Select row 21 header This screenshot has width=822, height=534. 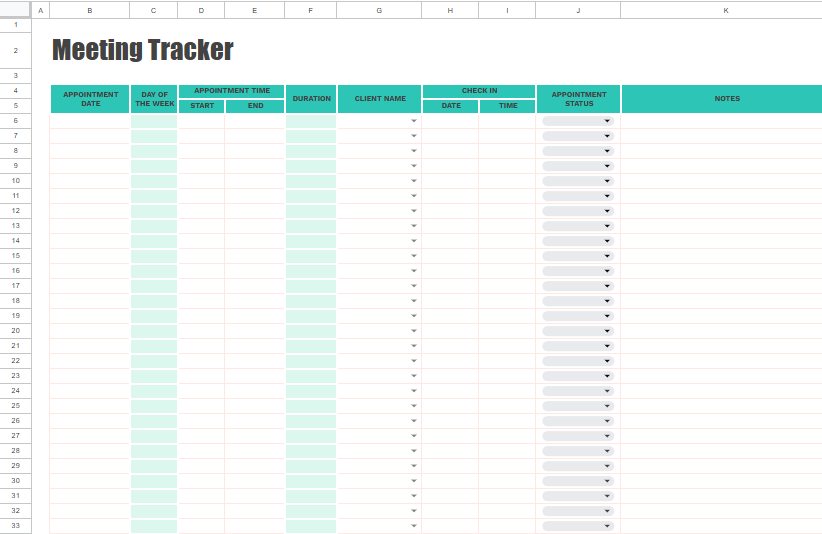click(x=16, y=346)
